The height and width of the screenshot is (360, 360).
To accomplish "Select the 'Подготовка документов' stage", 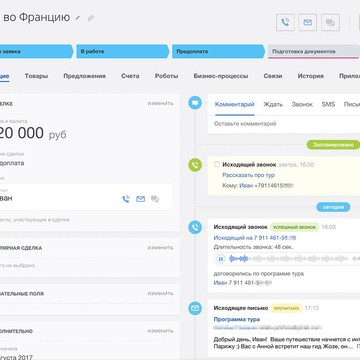I will click(313, 52).
